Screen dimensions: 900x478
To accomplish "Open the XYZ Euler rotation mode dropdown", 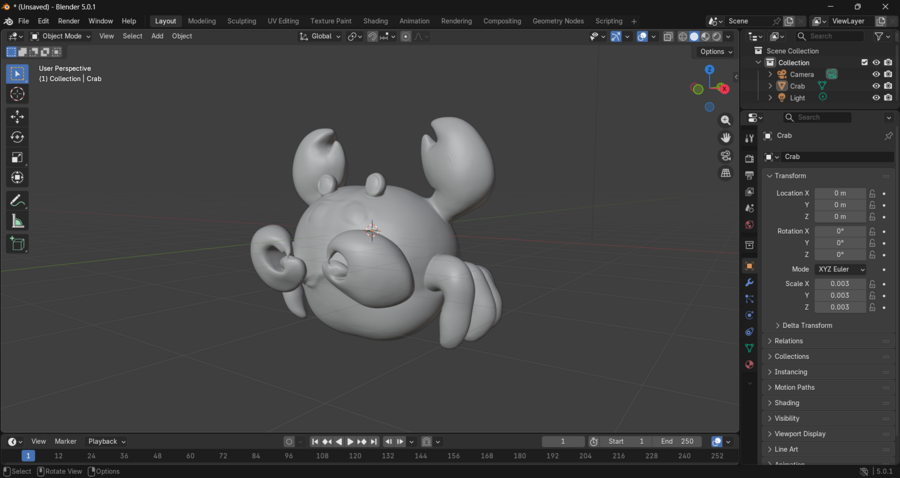I will [x=841, y=269].
